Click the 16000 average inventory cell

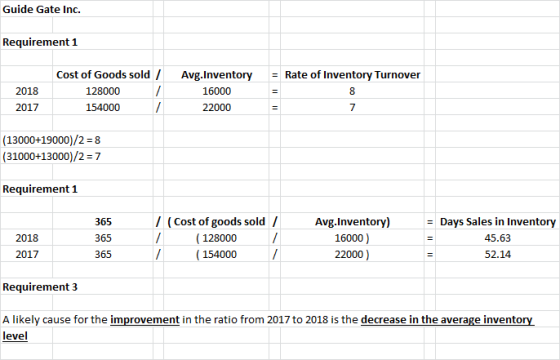(216, 91)
